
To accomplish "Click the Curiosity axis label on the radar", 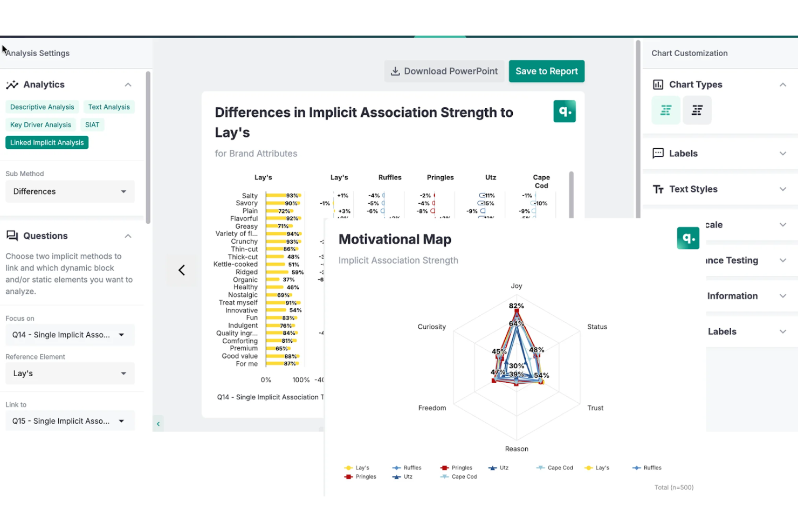I will pos(431,327).
